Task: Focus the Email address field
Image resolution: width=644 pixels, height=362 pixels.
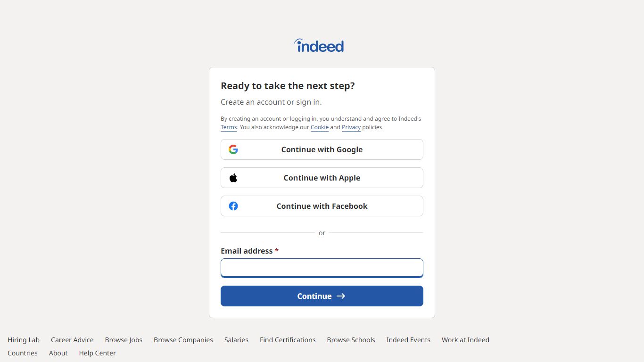Action: click(x=322, y=268)
